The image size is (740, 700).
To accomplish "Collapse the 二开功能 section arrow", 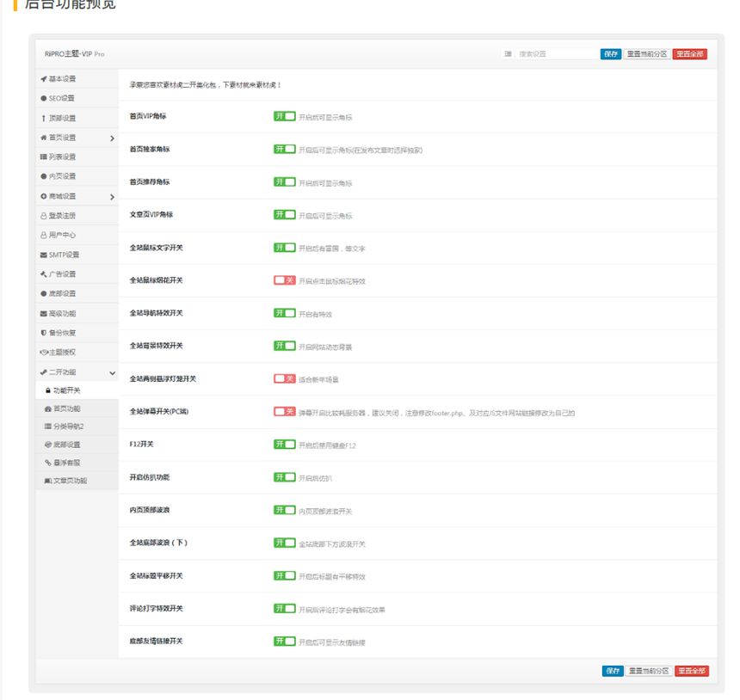I will [112, 372].
